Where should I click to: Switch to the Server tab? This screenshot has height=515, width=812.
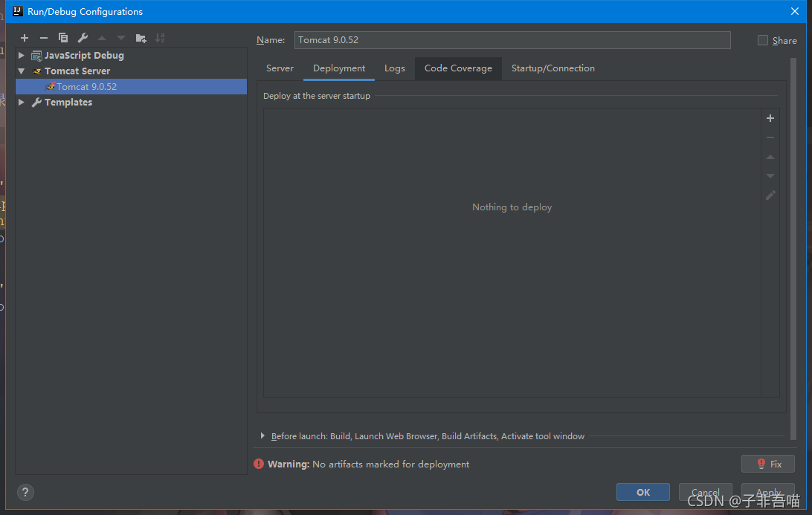click(x=280, y=68)
